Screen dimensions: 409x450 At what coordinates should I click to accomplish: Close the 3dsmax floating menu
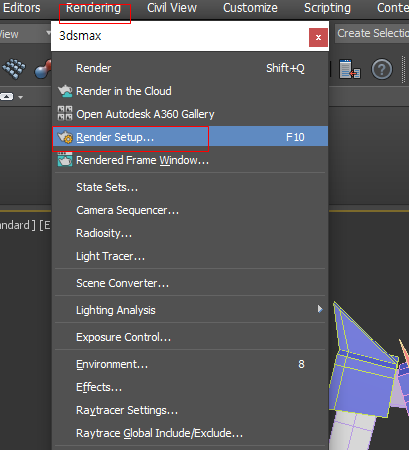pos(318,37)
